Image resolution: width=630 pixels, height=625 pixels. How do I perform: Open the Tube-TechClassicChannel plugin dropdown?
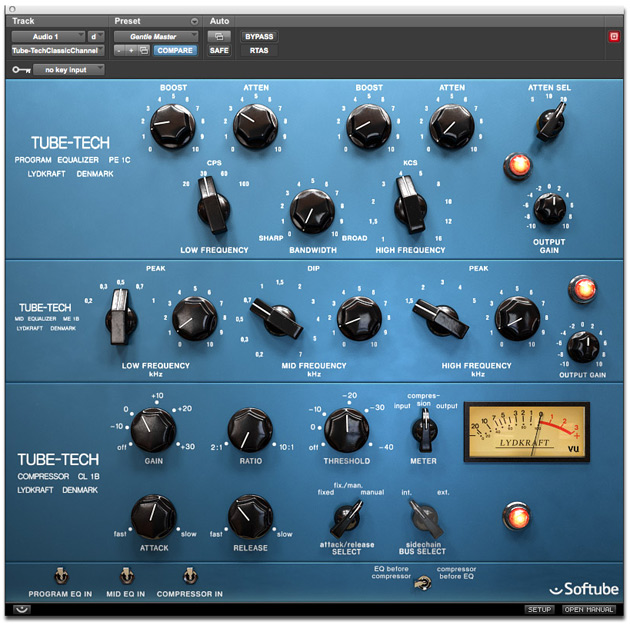tap(58, 51)
